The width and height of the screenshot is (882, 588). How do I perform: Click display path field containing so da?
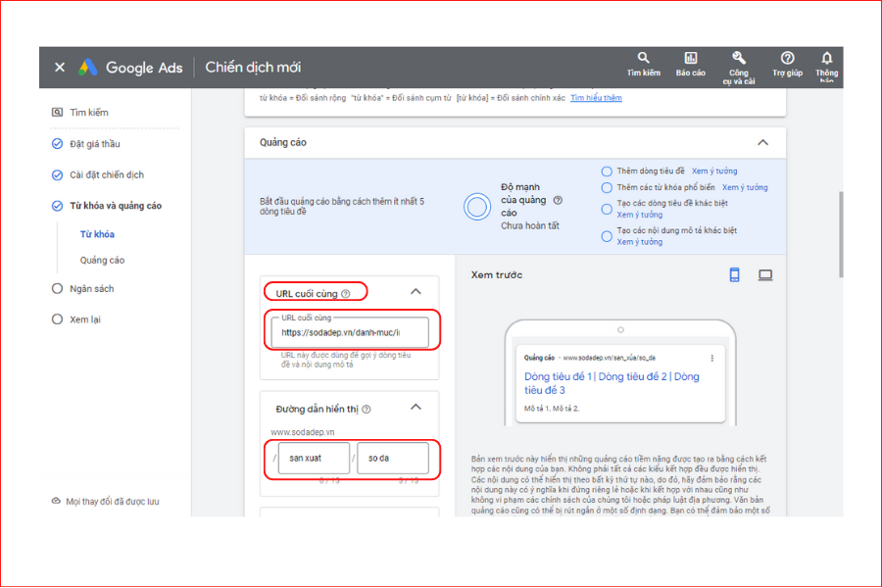click(x=393, y=458)
